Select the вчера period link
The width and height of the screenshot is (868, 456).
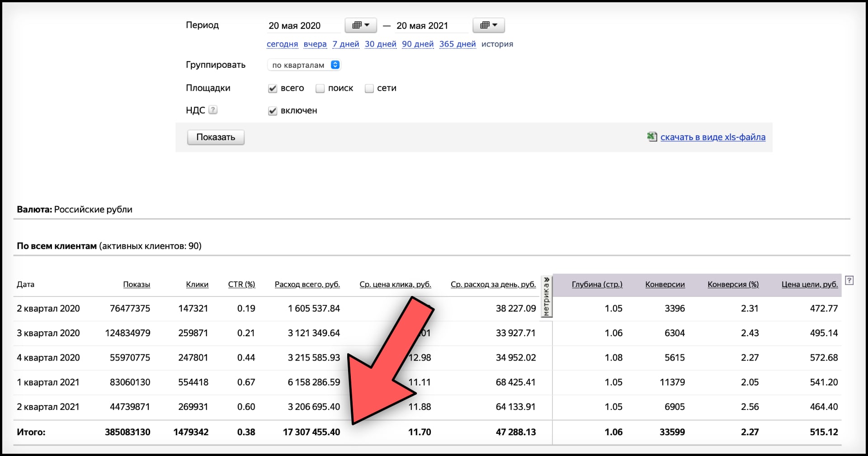click(x=315, y=44)
